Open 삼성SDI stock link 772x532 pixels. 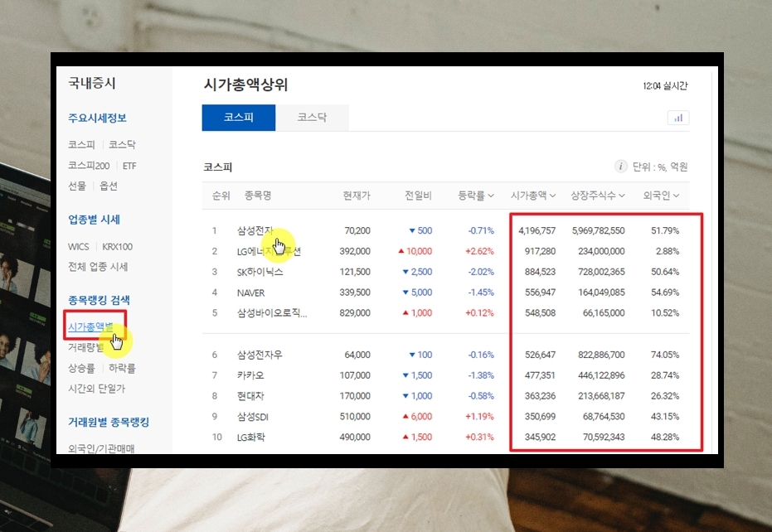[253, 417]
